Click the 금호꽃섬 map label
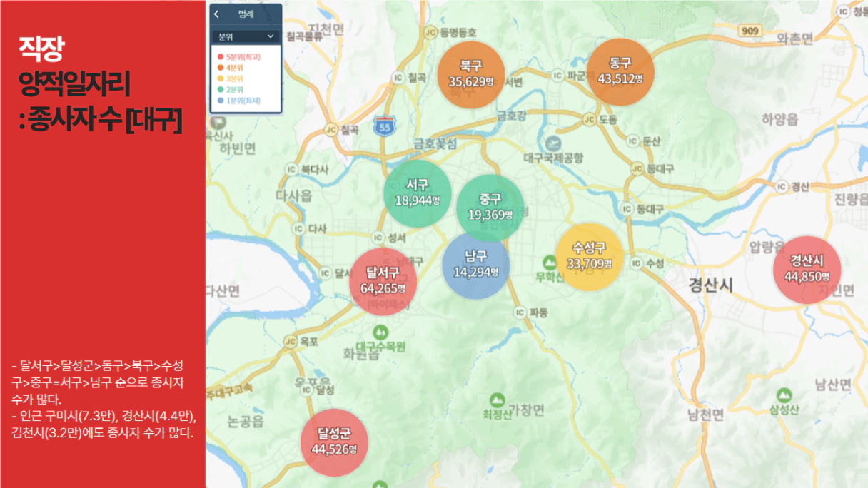The height and width of the screenshot is (488, 868). click(x=435, y=143)
